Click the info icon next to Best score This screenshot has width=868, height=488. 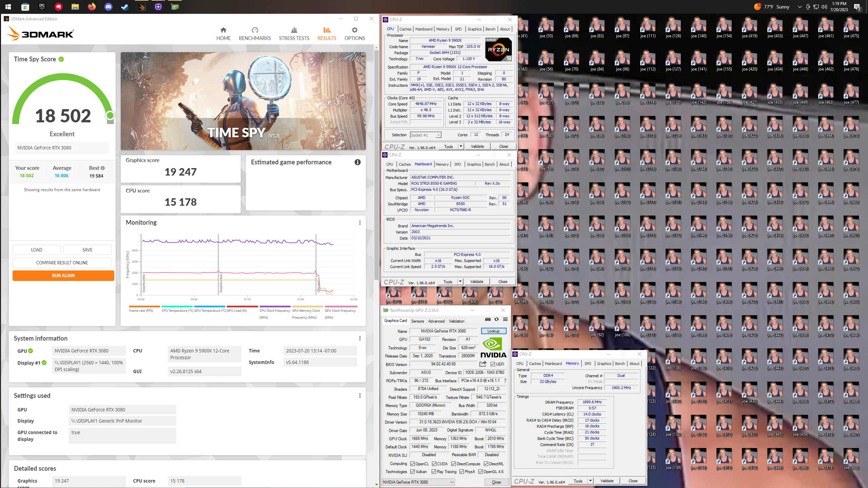tap(103, 168)
